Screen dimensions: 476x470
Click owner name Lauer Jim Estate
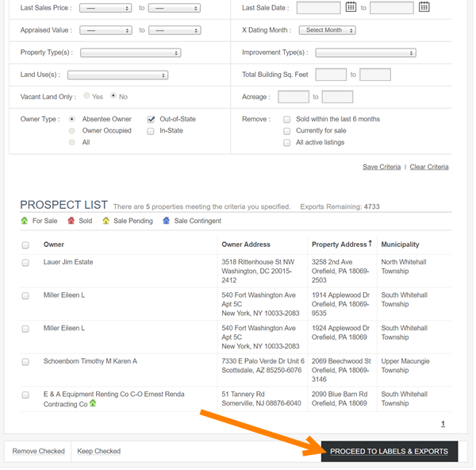pyautogui.click(x=68, y=262)
